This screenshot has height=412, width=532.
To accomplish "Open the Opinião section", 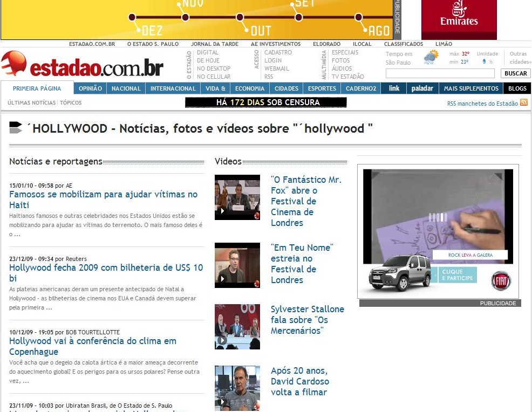I will (90, 88).
